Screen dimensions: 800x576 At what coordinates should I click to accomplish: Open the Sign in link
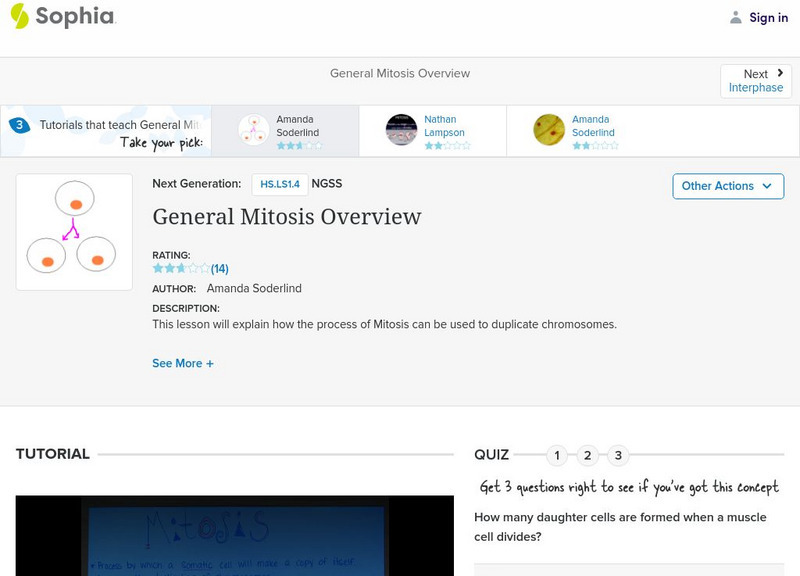coord(768,17)
